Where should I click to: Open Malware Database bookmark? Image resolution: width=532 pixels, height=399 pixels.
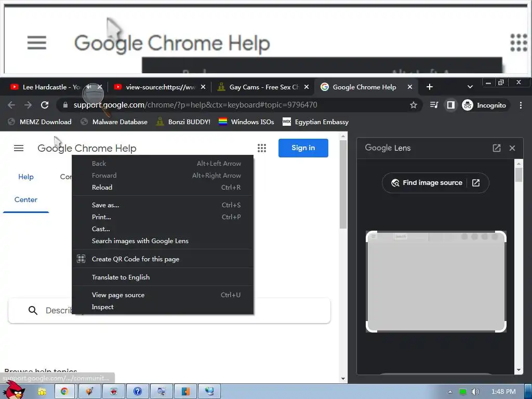(x=114, y=122)
